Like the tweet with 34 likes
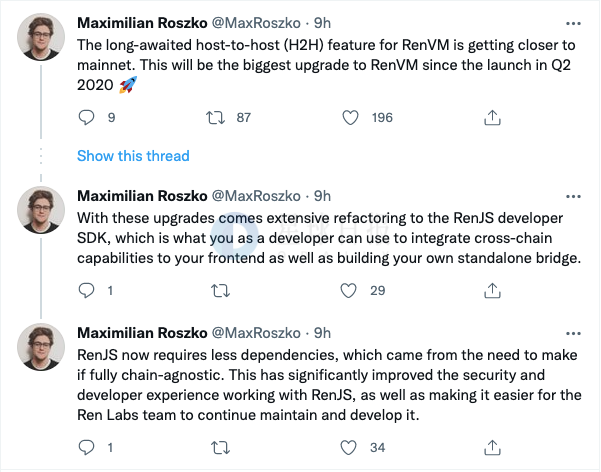Viewport: 601px width, 472px height. tap(351, 447)
